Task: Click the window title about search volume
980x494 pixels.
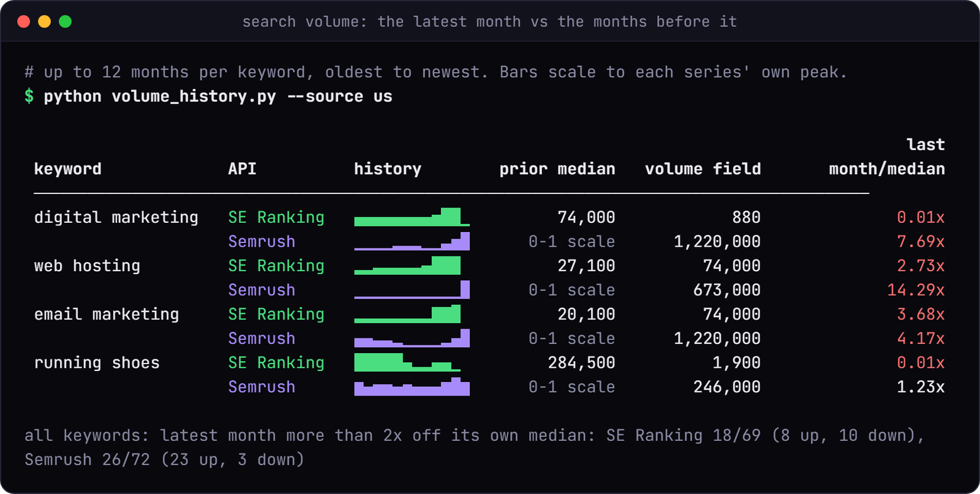Action: pyautogui.click(x=489, y=22)
